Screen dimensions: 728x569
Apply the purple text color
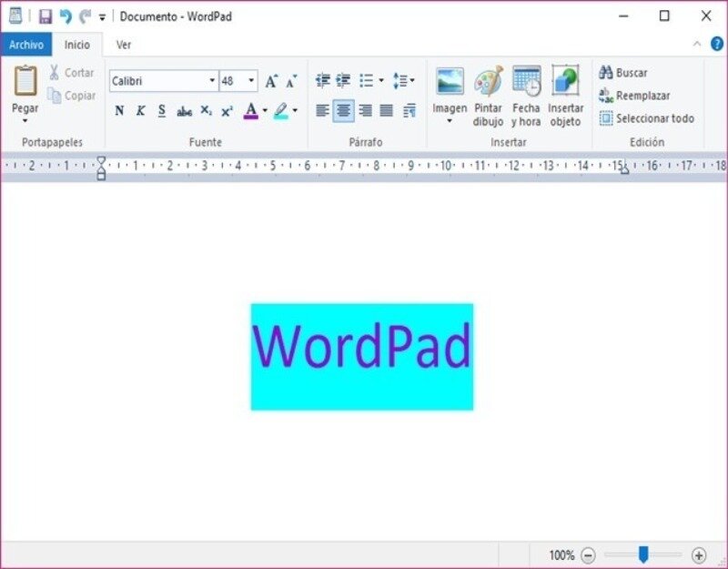coord(251,110)
